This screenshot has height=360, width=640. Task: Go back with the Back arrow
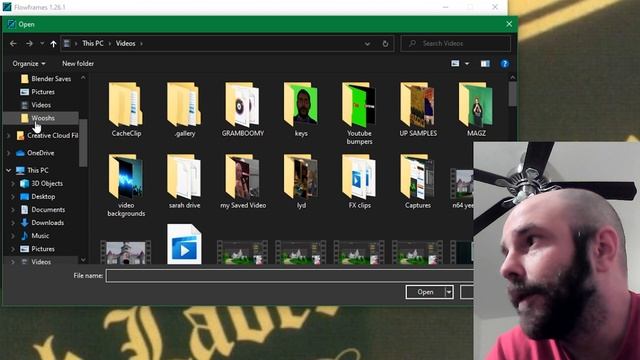point(13,43)
